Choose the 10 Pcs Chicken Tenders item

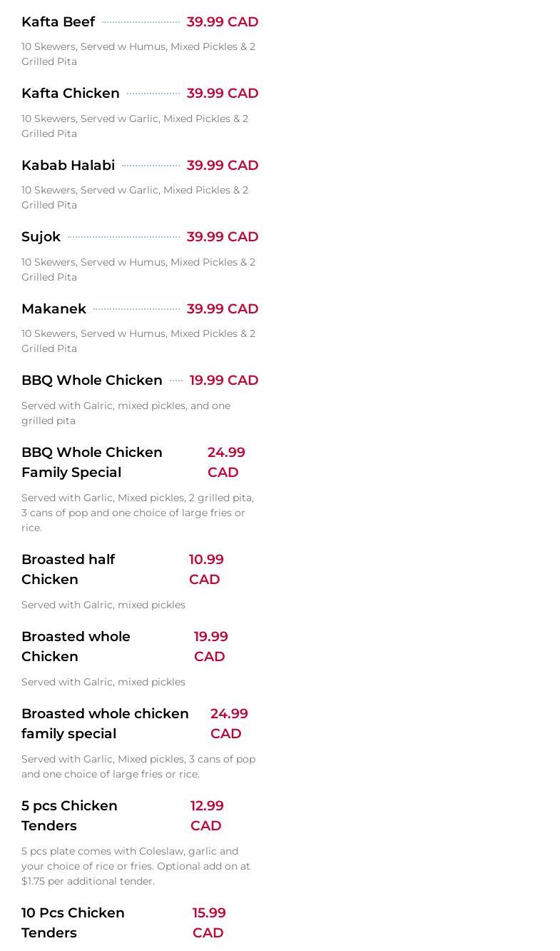(73, 922)
